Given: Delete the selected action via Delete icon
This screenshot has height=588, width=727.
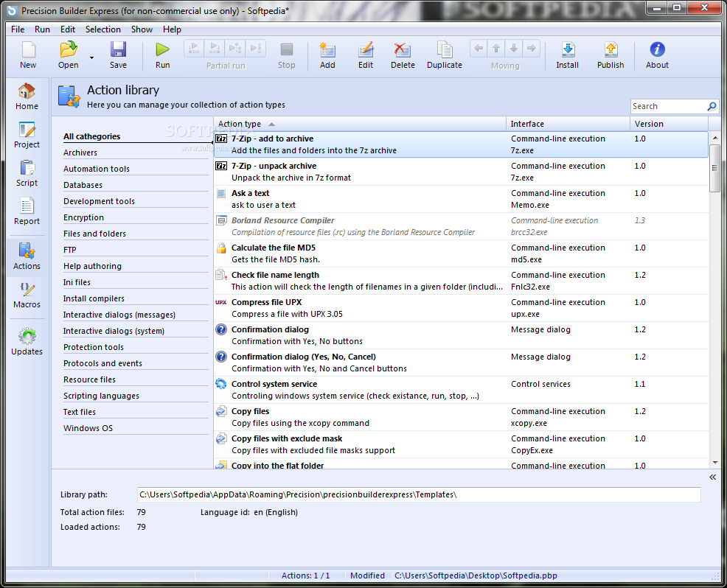Looking at the screenshot, I should pyautogui.click(x=403, y=55).
